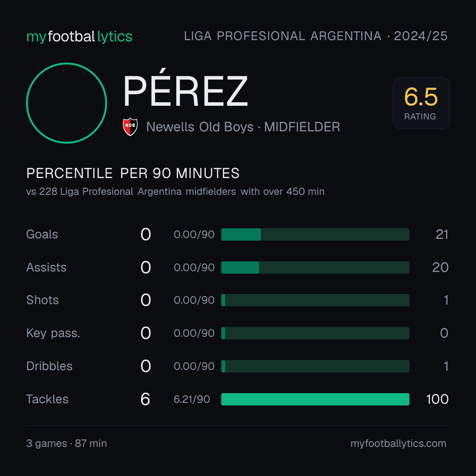476x476 pixels.
Task: Select the Percentile Per 90 Minutes heading
Action: 133,173
